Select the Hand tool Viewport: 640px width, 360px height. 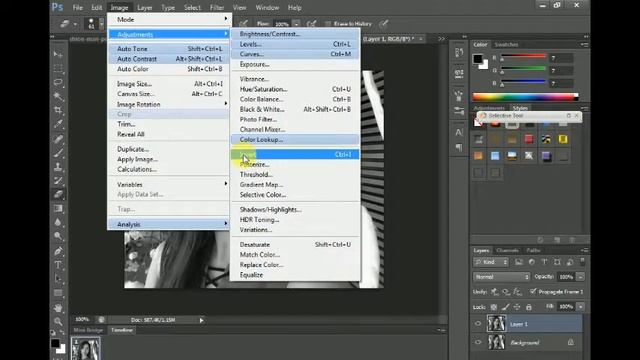coord(58,307)
